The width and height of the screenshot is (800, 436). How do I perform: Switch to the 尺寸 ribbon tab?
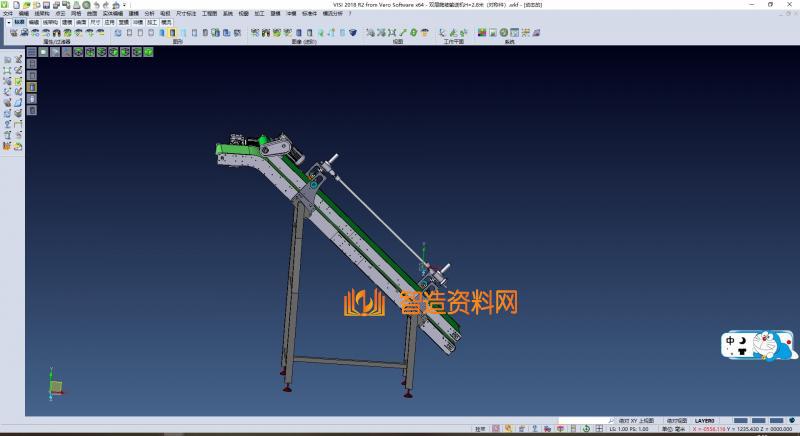[x=94, y=20]
